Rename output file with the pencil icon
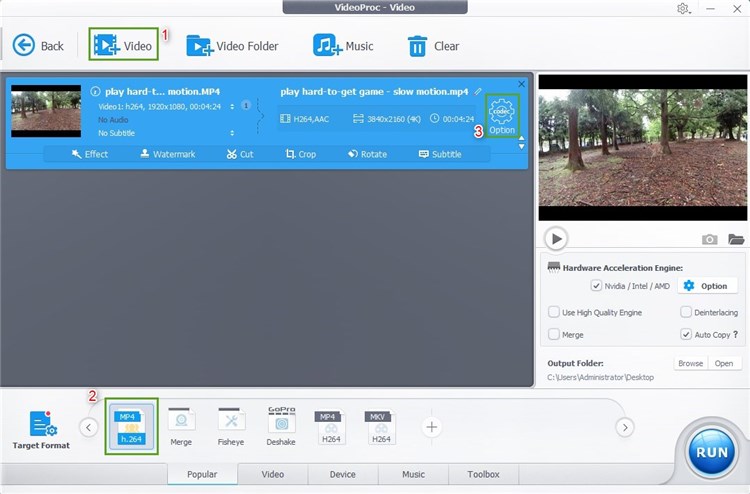750x494 pixels. click(x=478, y=91)
